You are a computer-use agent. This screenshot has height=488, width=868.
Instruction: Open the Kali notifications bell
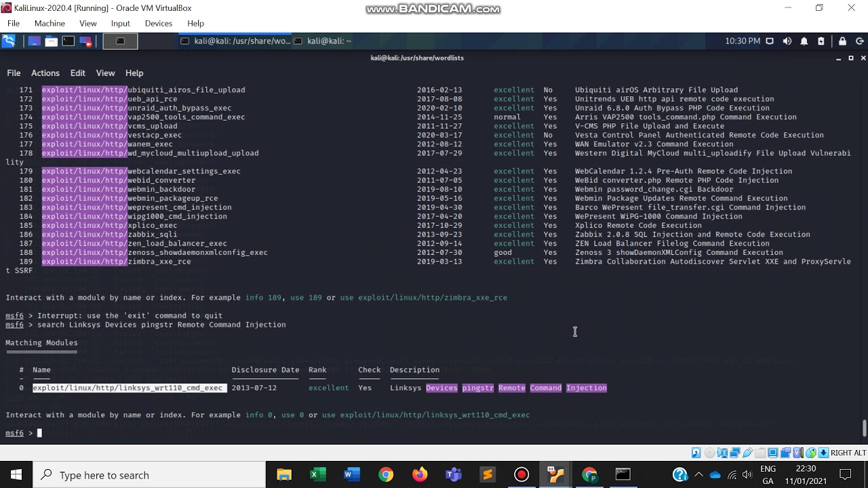pos(804,41)
